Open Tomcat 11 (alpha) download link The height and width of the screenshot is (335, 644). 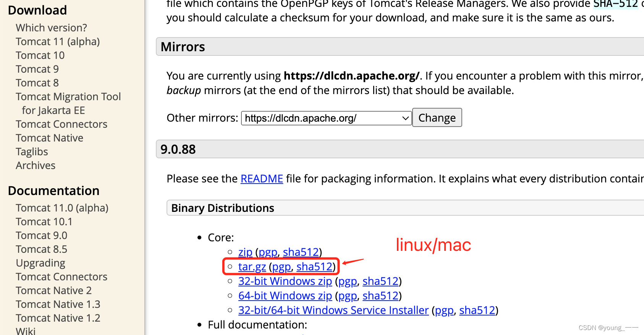pos(58,42)
